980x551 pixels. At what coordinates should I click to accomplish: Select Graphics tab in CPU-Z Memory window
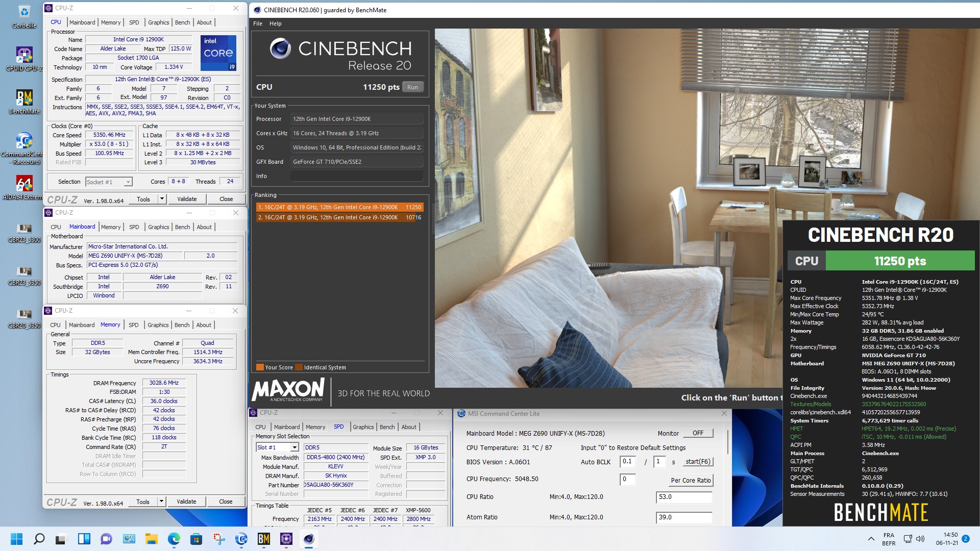tap(158, 325)
